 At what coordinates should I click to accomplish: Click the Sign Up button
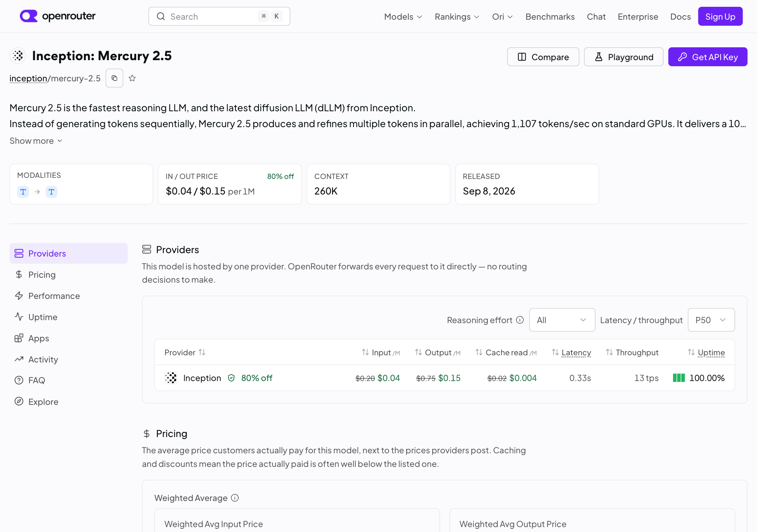coord(720,16)
